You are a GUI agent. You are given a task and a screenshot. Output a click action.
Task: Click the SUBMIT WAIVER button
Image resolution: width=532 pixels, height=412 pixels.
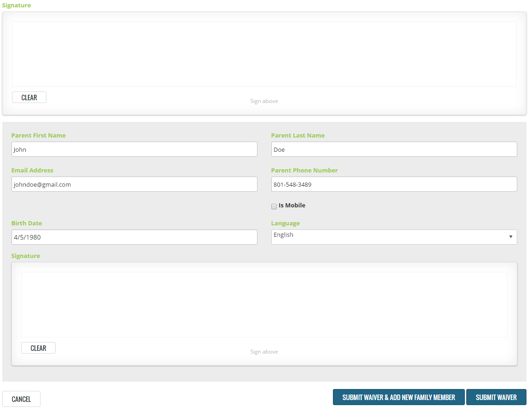tap(496, 397)
